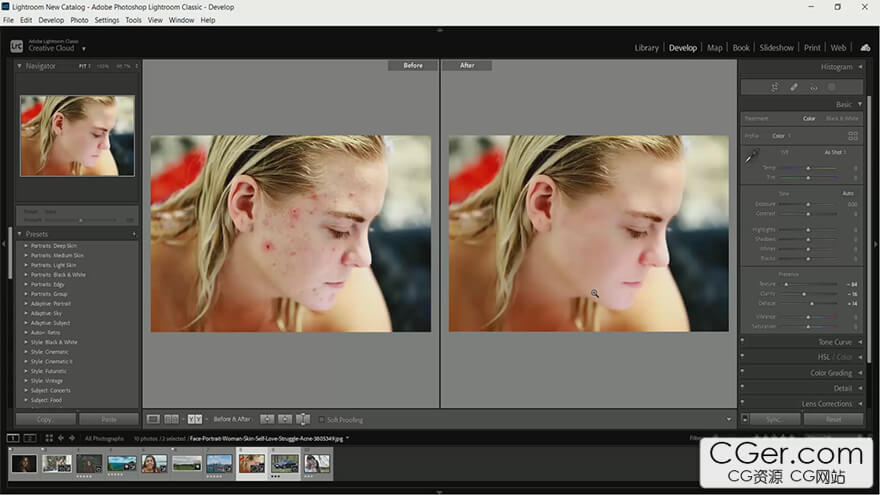Screen dimensions: 880x495
Task: Copy Before settings to After
Action: click(x=267, y=419)
